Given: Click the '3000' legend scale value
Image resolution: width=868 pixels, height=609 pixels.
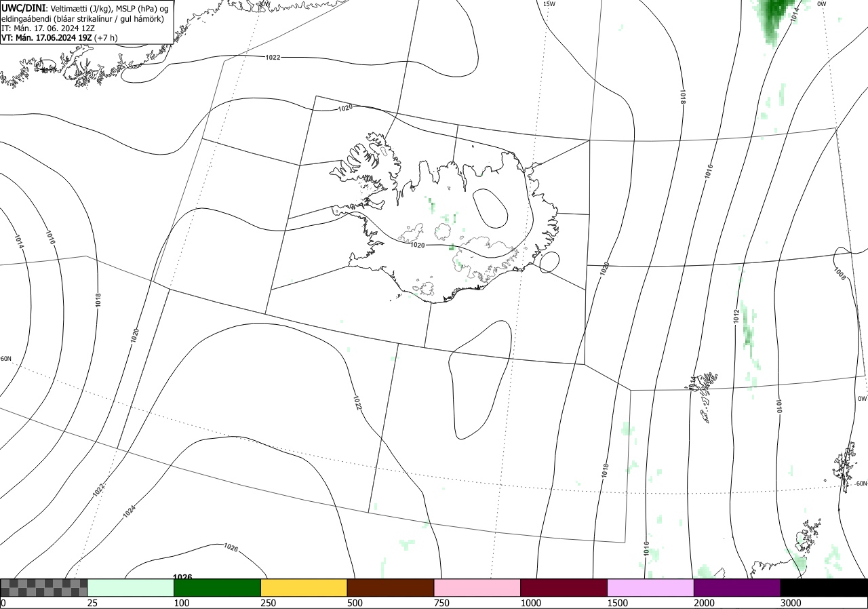Looking at the screenshot, I should coord(791,603).
